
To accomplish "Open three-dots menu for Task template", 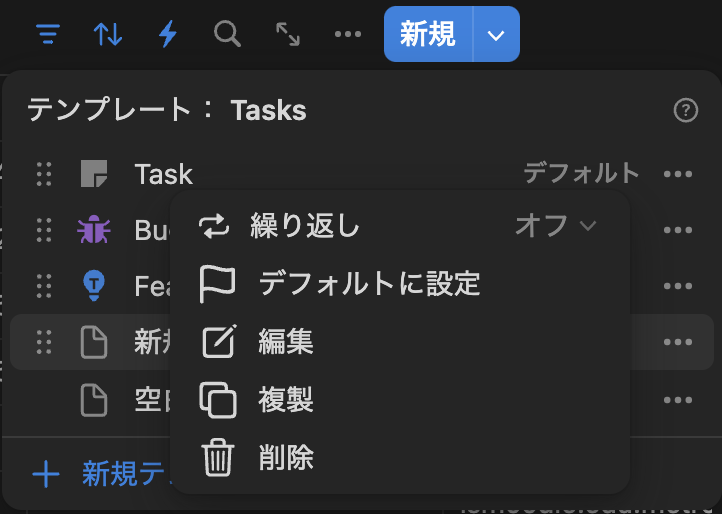I will [x=678, y=174].
